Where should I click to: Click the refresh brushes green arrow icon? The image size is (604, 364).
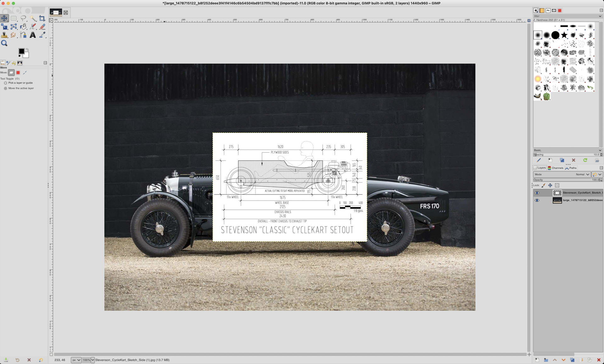(x=585, y=160)
